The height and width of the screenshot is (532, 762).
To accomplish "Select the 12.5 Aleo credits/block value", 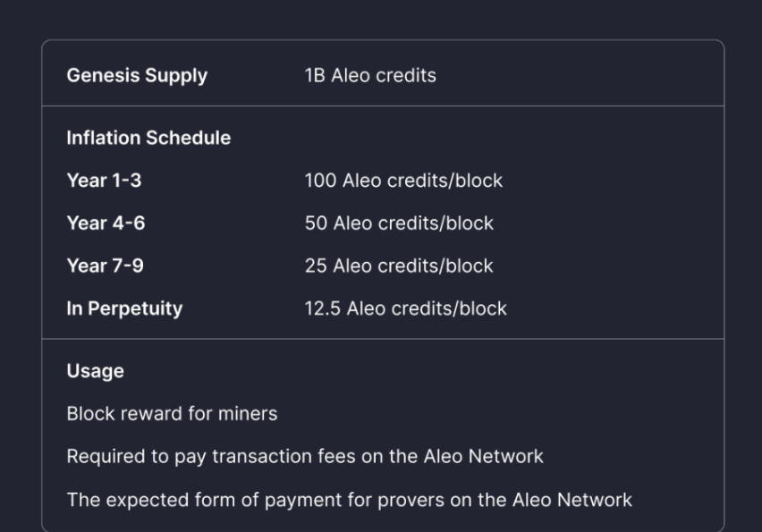I will pos(406,308).
